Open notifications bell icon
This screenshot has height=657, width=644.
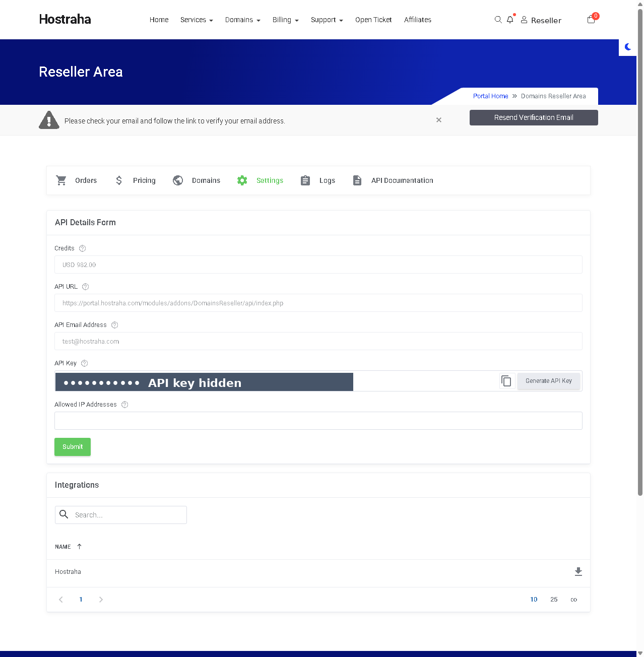[x=510, y=20]
